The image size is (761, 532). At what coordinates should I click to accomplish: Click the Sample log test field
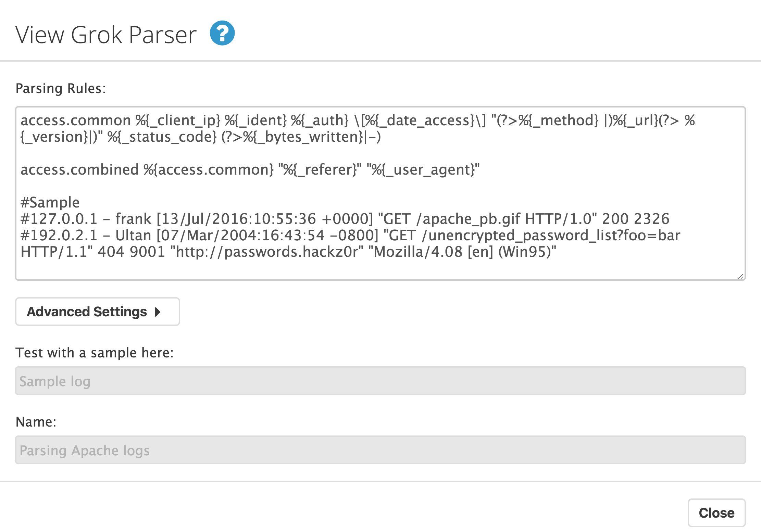[x=377, y=381]
